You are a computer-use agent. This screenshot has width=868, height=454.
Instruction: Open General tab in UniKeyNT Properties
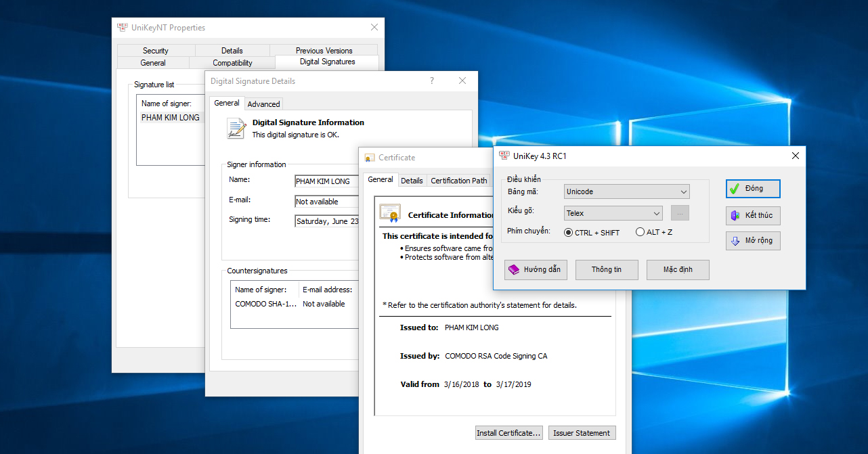click(x=153, y=63)
